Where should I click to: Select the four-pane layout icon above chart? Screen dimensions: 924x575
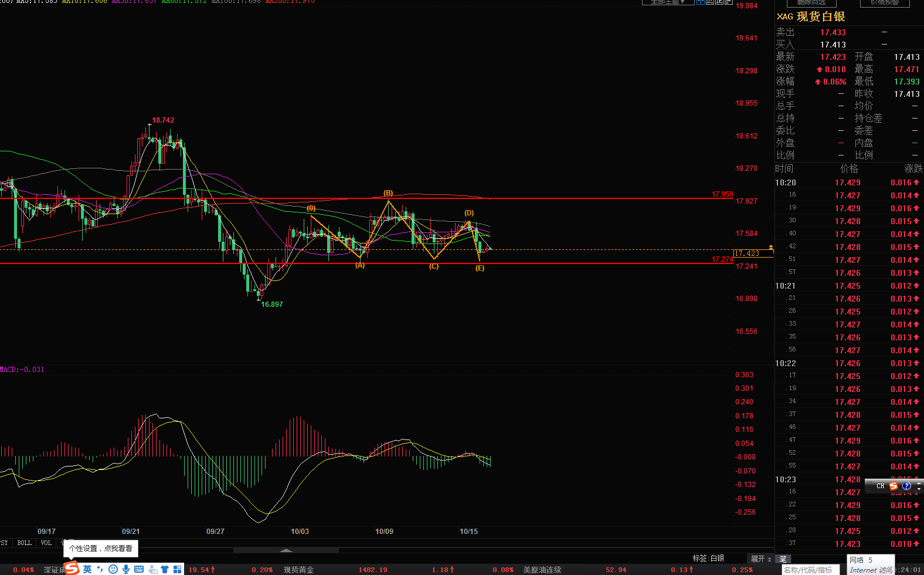700,2
